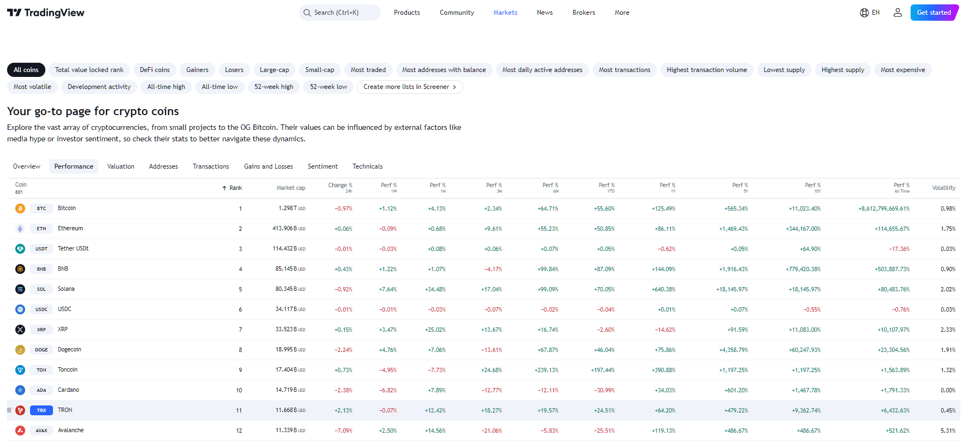Viewport: 980px width, 442px height.
Task: Select Total value locked rank filter
Action: tap(89, 70)
